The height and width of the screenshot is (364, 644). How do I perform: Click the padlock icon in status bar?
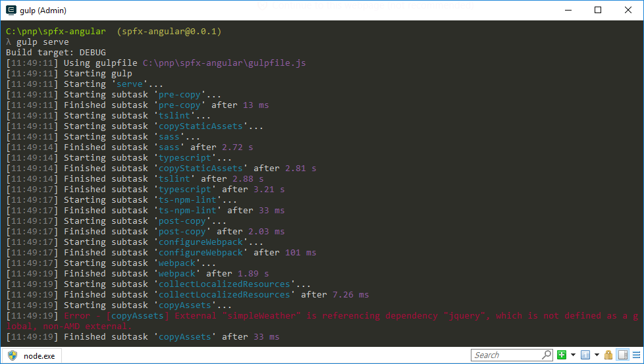[608, 355]
